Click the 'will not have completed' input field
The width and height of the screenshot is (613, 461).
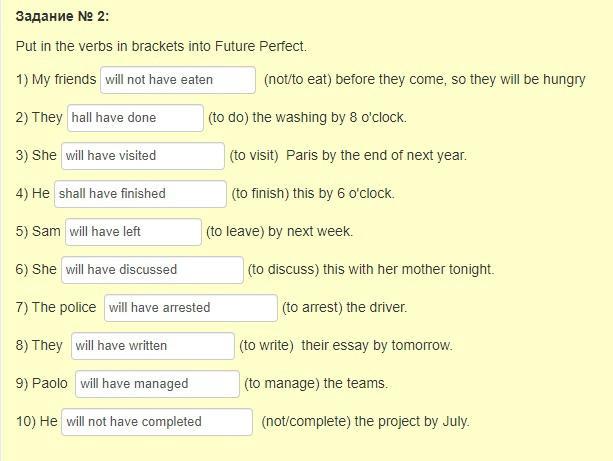click(x=157, y=422)
